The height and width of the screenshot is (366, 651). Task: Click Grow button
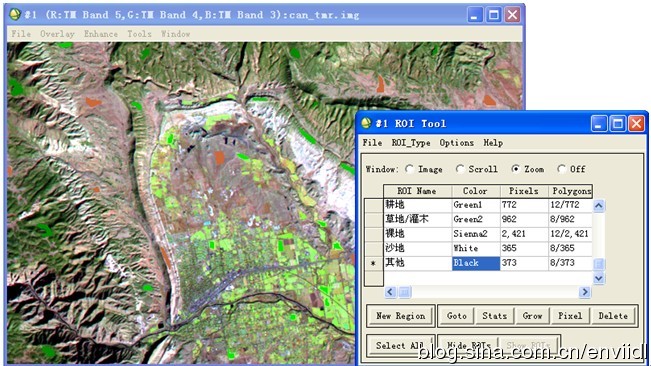[532, 316]
